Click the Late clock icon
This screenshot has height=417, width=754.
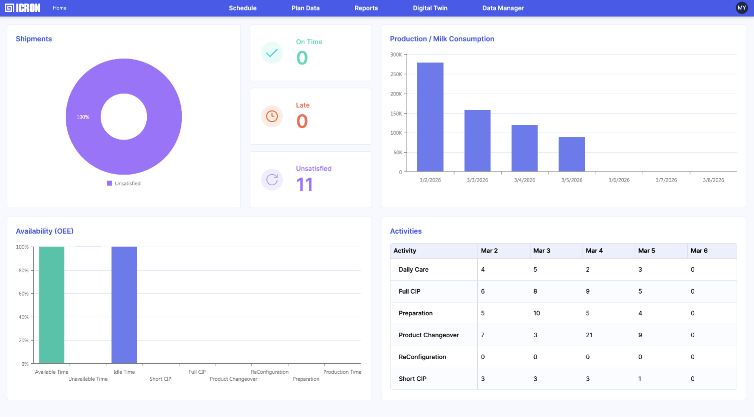click(x=272, y=116)
